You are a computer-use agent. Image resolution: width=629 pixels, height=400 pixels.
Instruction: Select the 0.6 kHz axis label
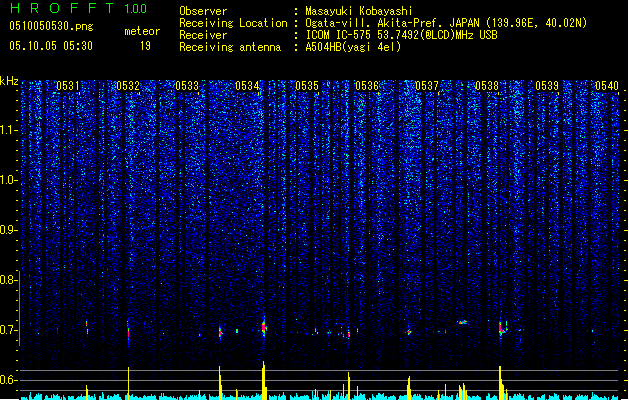click(9, 380)
